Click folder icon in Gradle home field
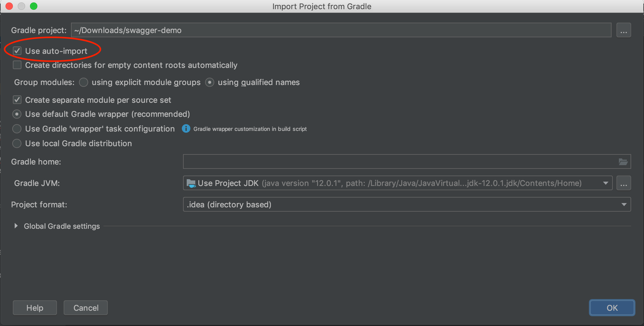 pyautogui.click(x=623, y=161)
